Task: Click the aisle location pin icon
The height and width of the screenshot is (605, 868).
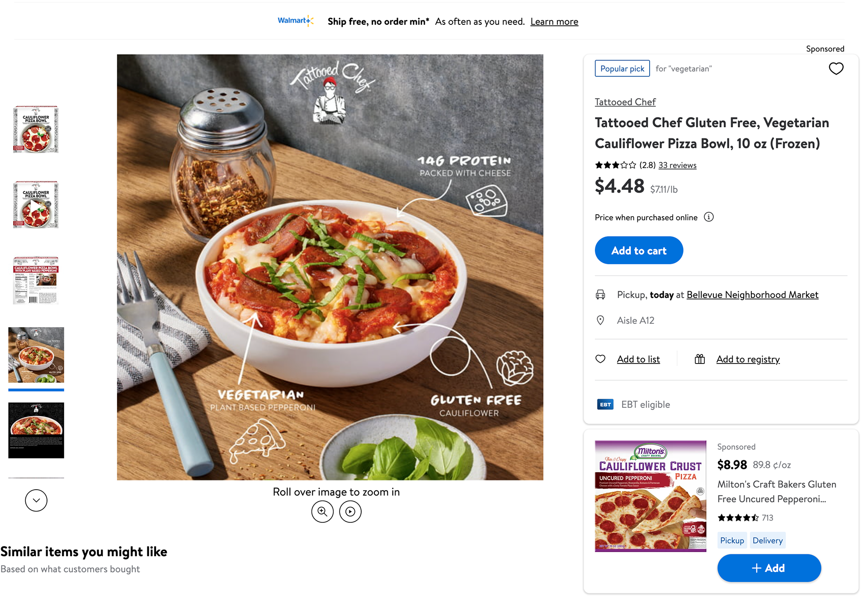Action: (x=600, y=320)
